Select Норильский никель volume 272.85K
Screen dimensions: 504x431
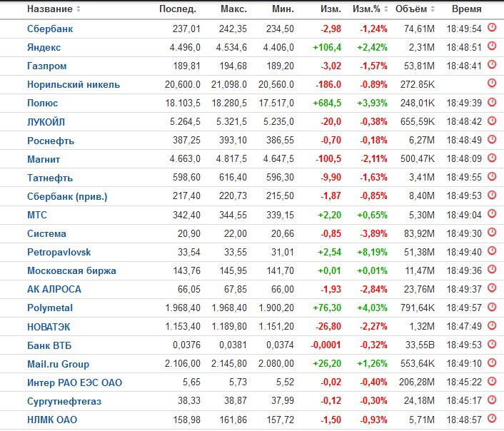(417, 84)
